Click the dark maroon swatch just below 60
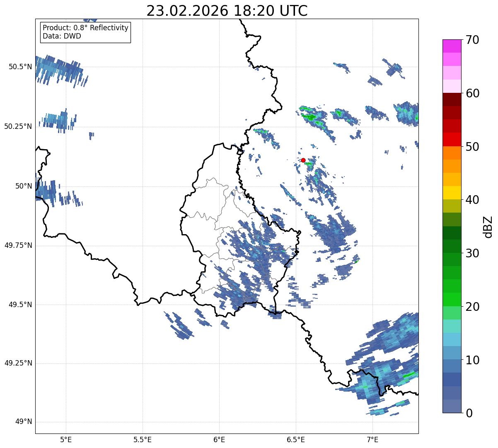This screenshot has height=448, width=498. pos(452,99)
